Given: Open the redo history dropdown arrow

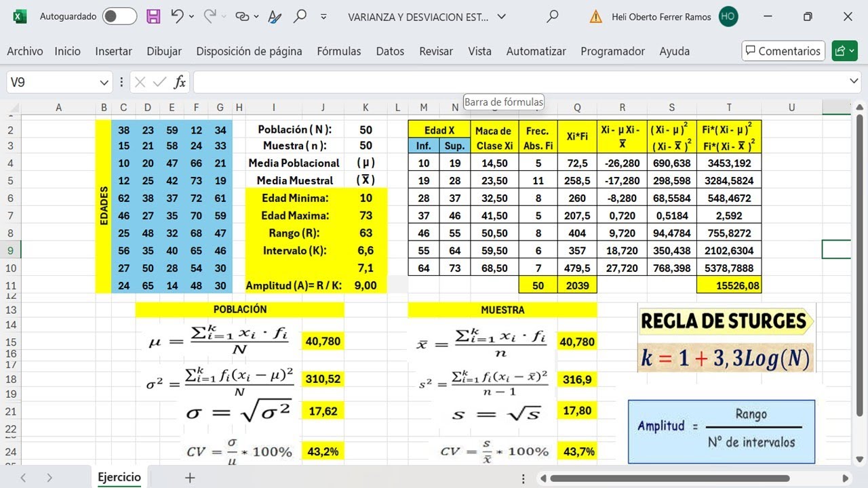Looking at the screenshot, I should point(224,16).
